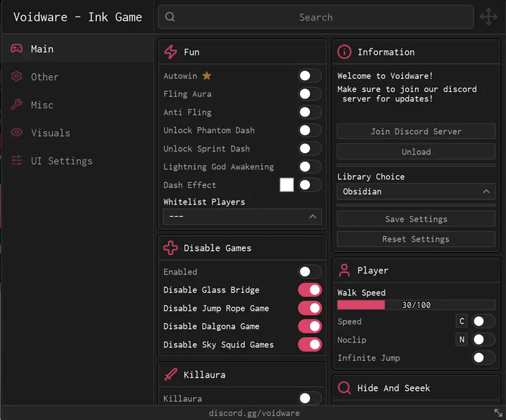Image resolution: width=506 pixels, height=420 pixels.
Task: Click the star icon next to Autowin
Action: [207, 76]
